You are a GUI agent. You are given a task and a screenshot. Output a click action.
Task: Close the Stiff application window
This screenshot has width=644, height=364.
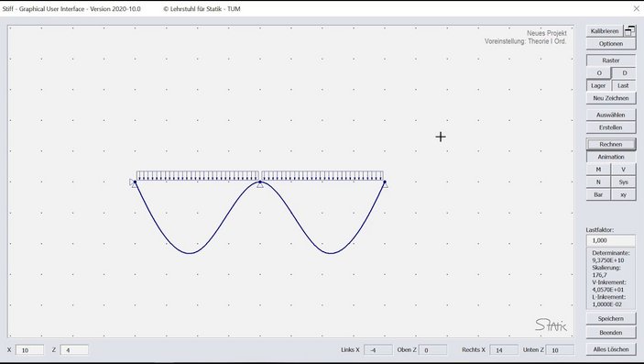click(x=636, y=8)
